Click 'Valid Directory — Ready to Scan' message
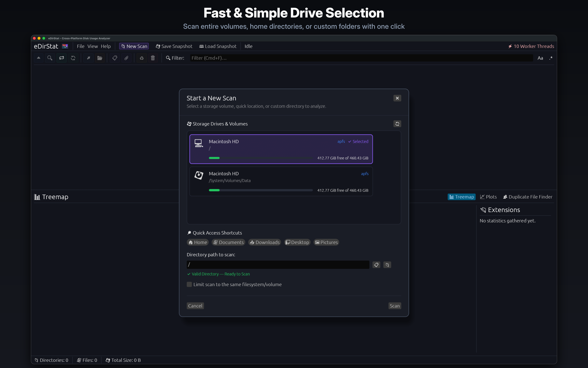The image size is (588, 368). tap(218, 274)
